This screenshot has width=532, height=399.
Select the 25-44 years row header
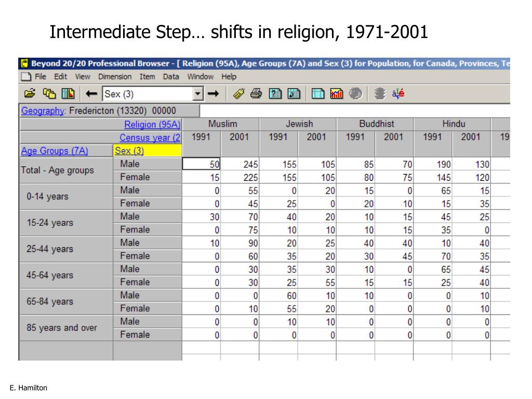[66, 249]
